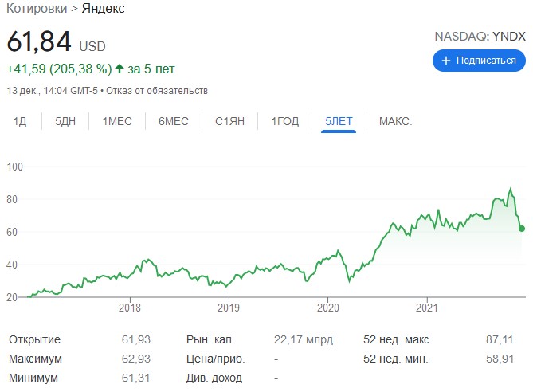This screenshot has width=533, height=392.
Task: Click the 2018 x-axis label
Action: [x=130, y=308]
